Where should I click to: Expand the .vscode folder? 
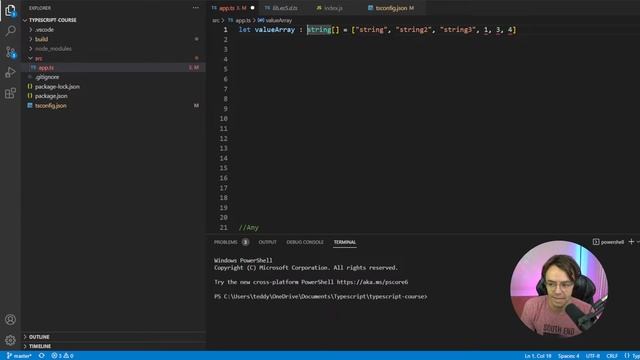tap(44, 30)
